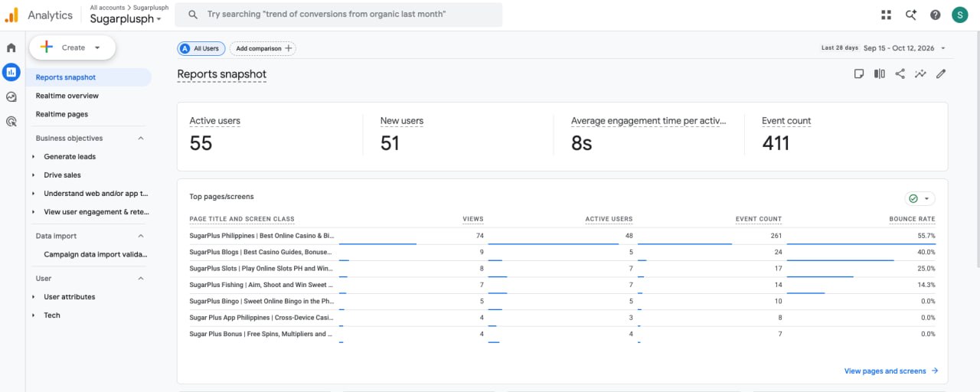
Task: Open the Sugarplusph property selector
Action: 126,19
